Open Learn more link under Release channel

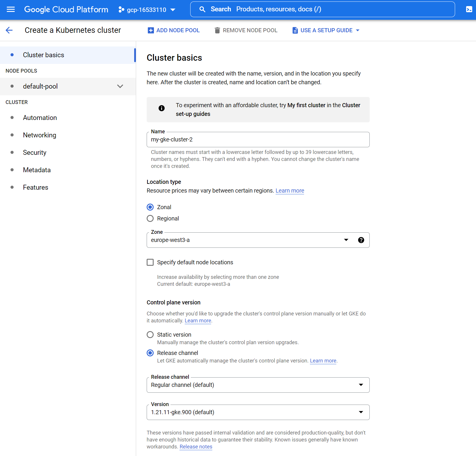pos(323,361)
